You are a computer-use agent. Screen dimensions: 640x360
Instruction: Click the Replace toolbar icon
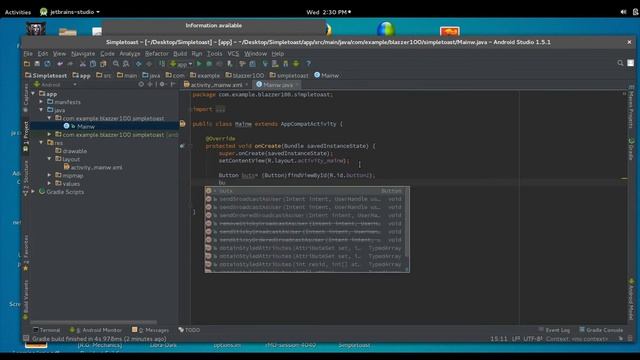tap(126, 64)
